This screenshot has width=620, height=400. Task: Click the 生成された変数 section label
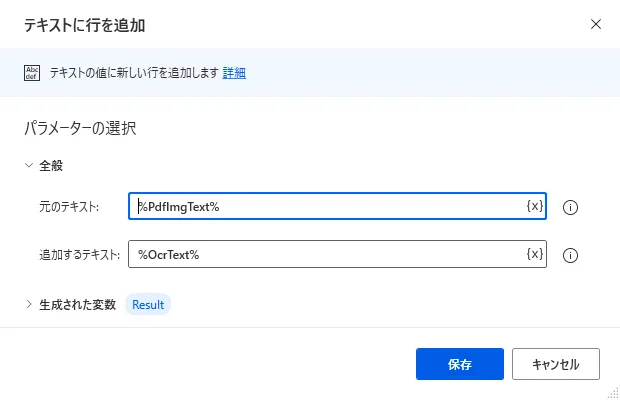(77, 304)
